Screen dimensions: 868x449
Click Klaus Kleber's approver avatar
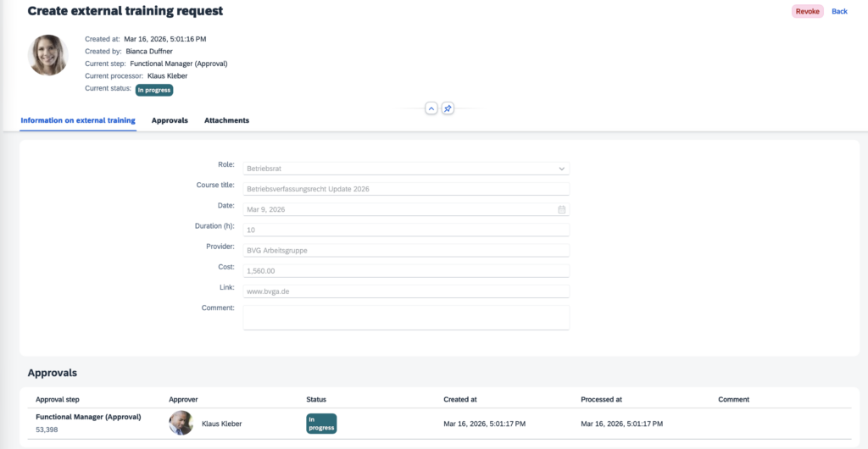(181, 423)
